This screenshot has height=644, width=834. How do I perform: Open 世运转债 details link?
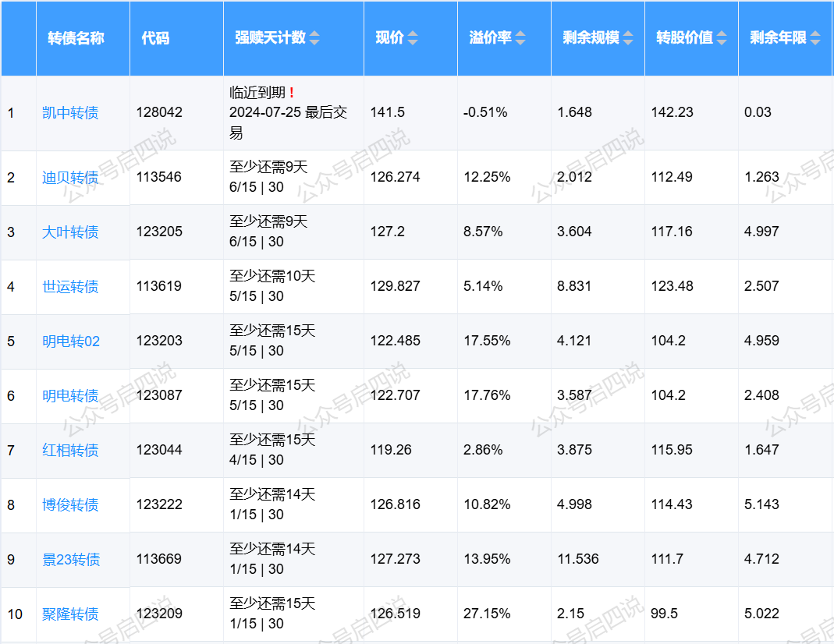point(70,286)
